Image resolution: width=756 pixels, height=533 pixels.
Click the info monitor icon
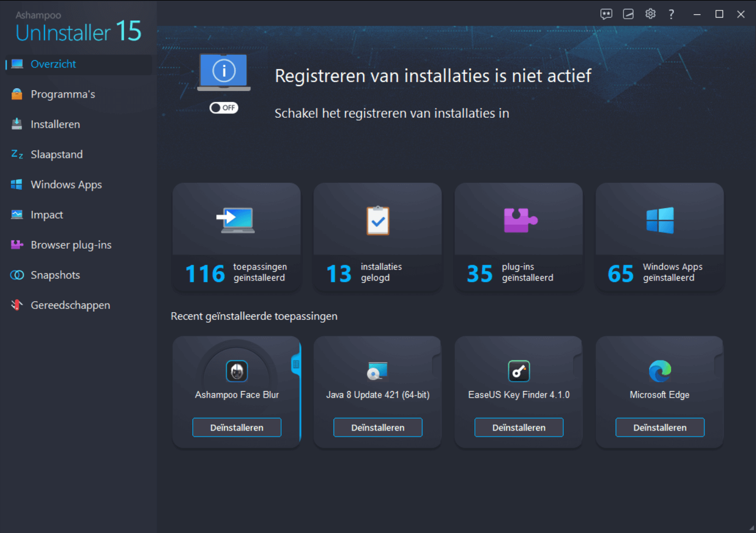224,72
